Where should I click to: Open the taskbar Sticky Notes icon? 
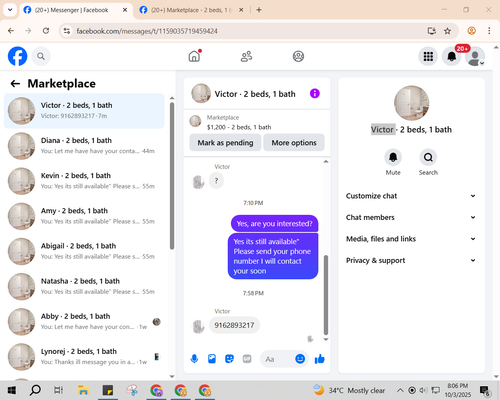[x=107, y=390]
